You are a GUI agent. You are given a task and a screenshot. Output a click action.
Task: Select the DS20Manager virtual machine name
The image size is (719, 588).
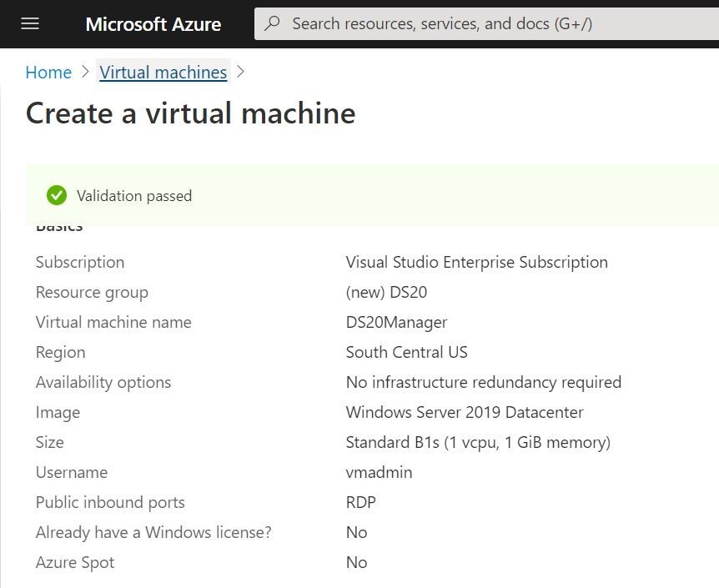coord(396,322)
